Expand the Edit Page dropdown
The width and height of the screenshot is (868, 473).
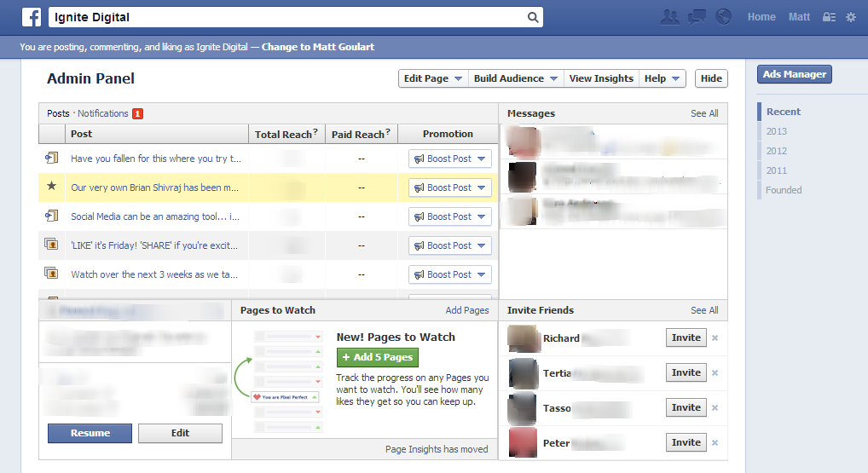tap(433, 78)
